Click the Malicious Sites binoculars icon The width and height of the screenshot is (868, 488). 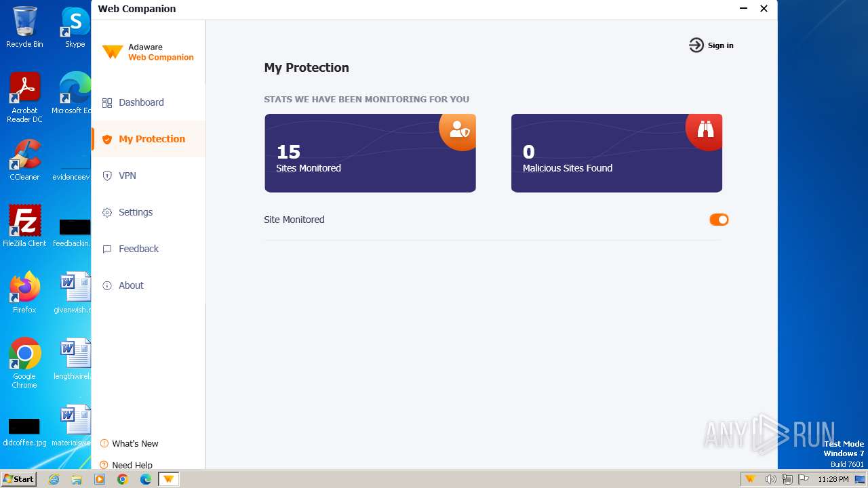tap(705, 129)
